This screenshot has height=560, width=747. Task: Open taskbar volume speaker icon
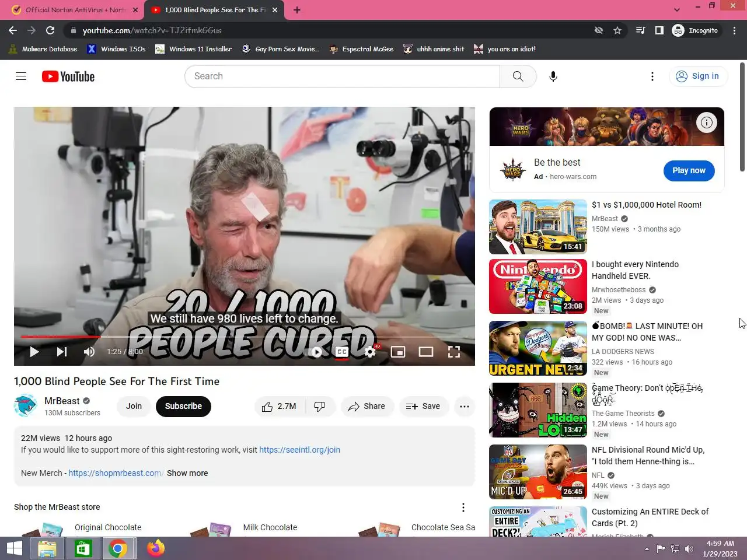point(689,549)
